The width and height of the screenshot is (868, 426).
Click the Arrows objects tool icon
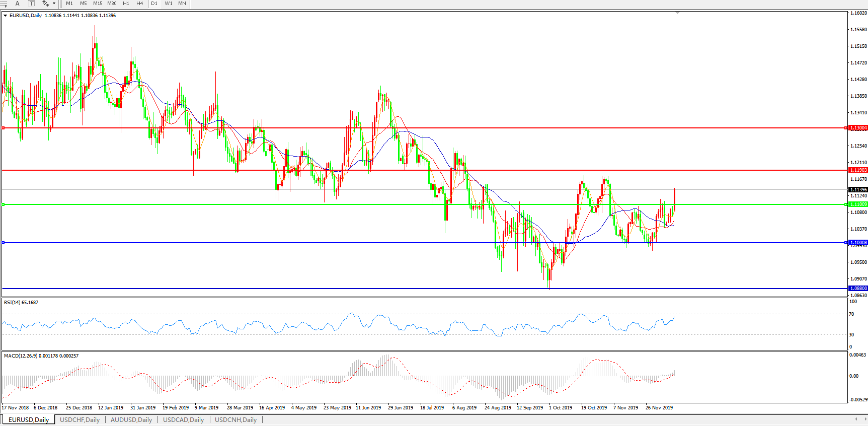click(45, 4)
